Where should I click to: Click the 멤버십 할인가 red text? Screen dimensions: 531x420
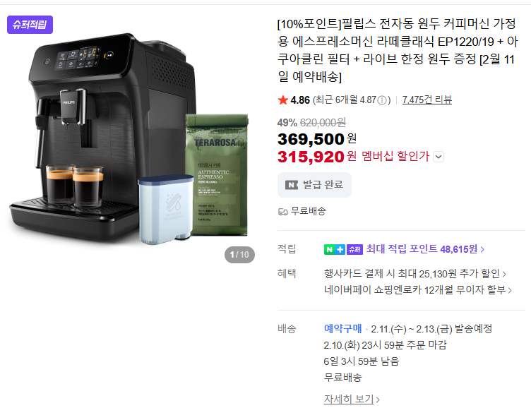(395, 157)
